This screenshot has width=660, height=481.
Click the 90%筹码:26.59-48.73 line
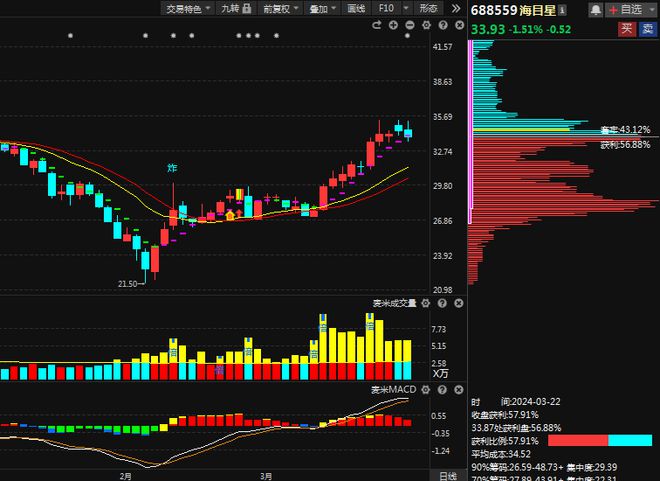tap(517, 467)
